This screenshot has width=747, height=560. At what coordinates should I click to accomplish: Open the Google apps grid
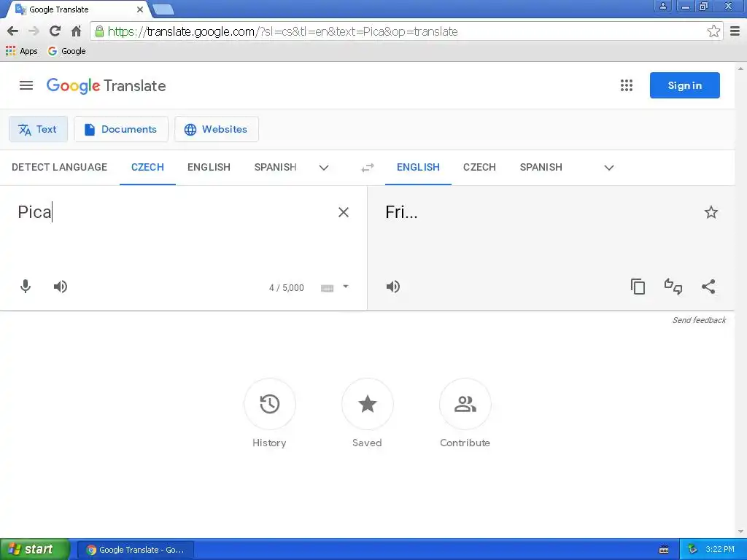pos(627,85)
